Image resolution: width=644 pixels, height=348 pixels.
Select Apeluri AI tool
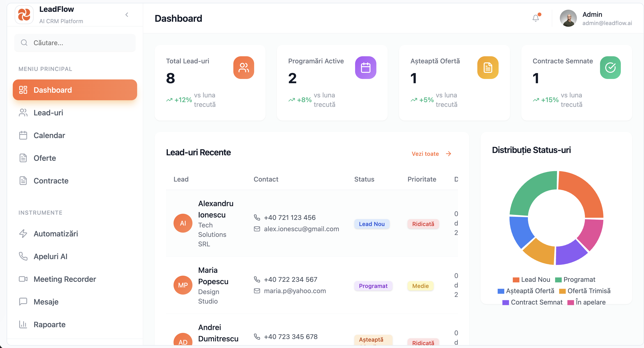[51, 256]
